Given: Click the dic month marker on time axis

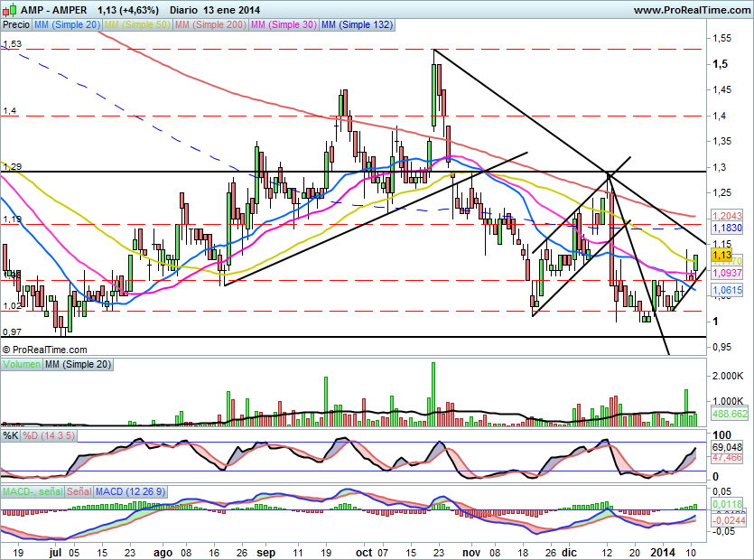Looking at the screenshot, I should coord(570,552).
